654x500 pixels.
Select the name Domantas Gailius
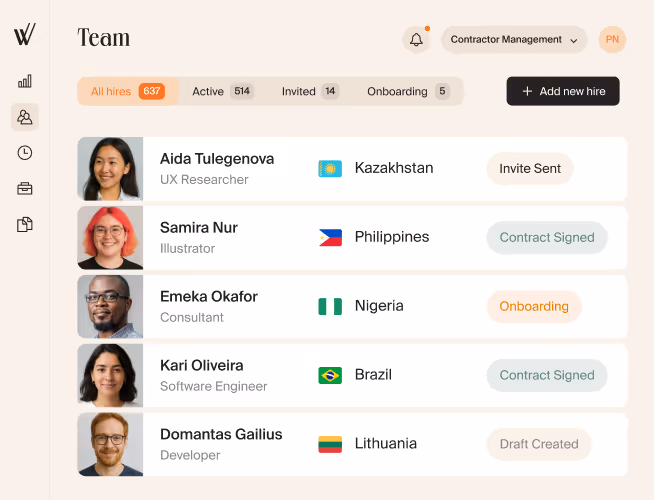(x=221, y=434)
